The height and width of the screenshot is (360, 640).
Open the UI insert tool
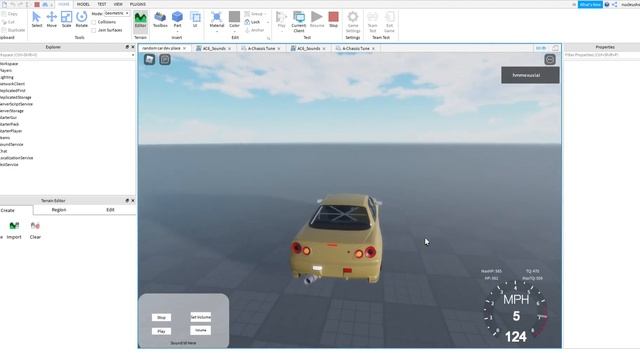[x=195, y=20]
